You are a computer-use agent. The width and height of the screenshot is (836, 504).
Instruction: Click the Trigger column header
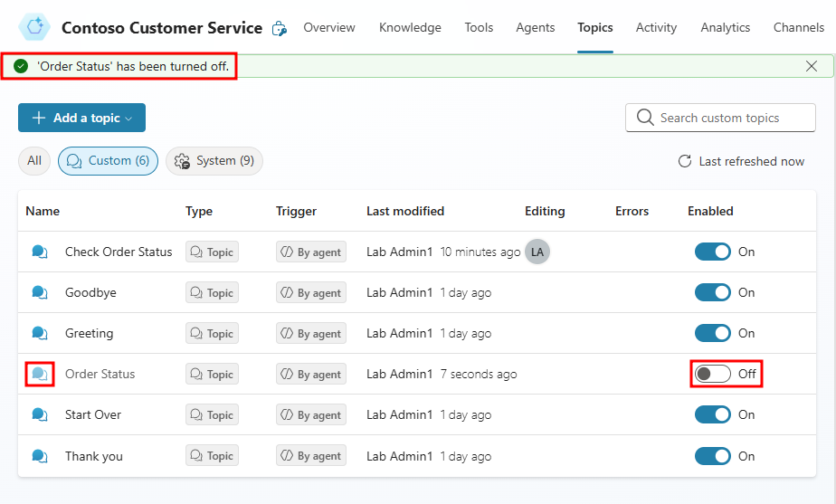click(x=296, y=211)
